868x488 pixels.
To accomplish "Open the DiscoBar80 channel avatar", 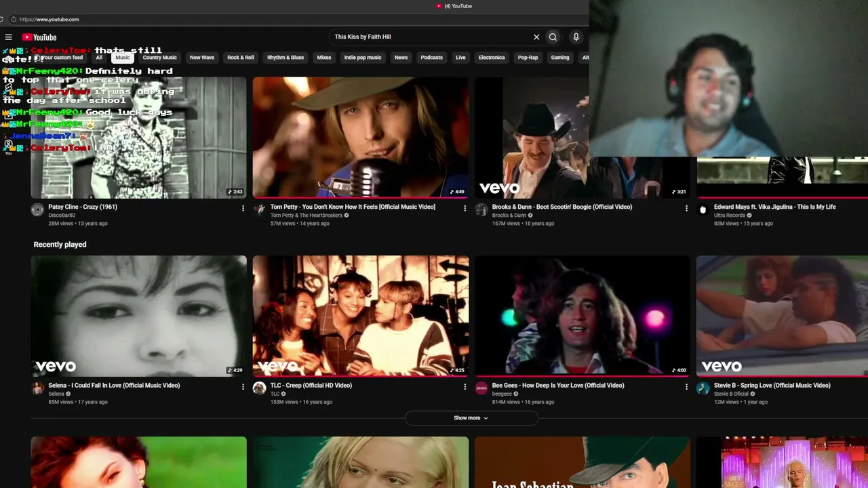I will (x=37, y=210).
